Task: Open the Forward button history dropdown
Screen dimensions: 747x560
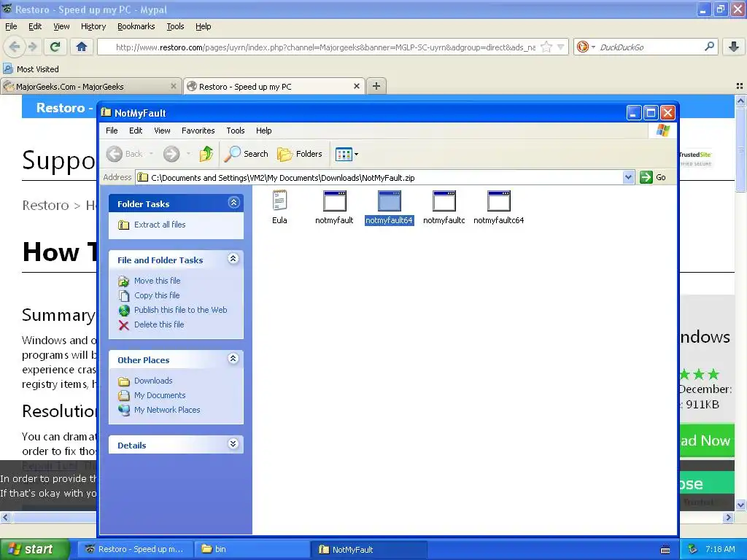Action: (x=189, y=154)
